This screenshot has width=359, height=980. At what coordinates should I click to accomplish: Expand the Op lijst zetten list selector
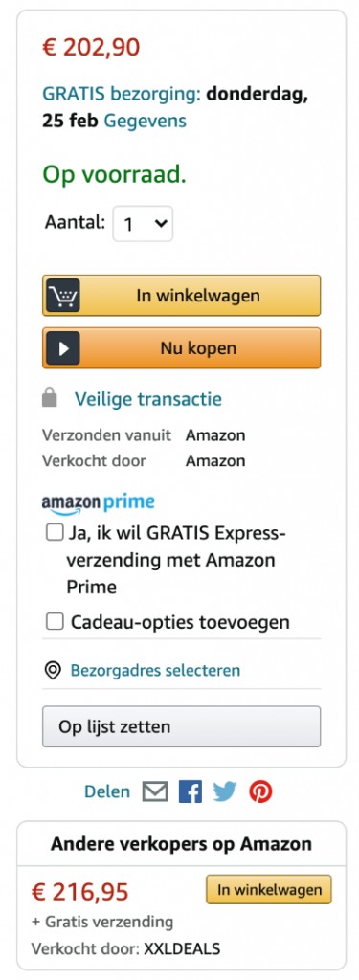point(181,727)
